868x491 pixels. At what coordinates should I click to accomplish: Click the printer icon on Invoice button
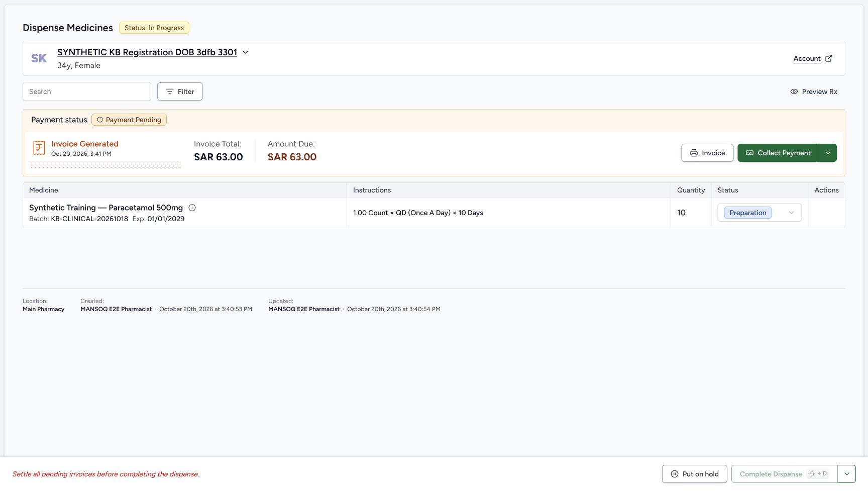point(694,153)
